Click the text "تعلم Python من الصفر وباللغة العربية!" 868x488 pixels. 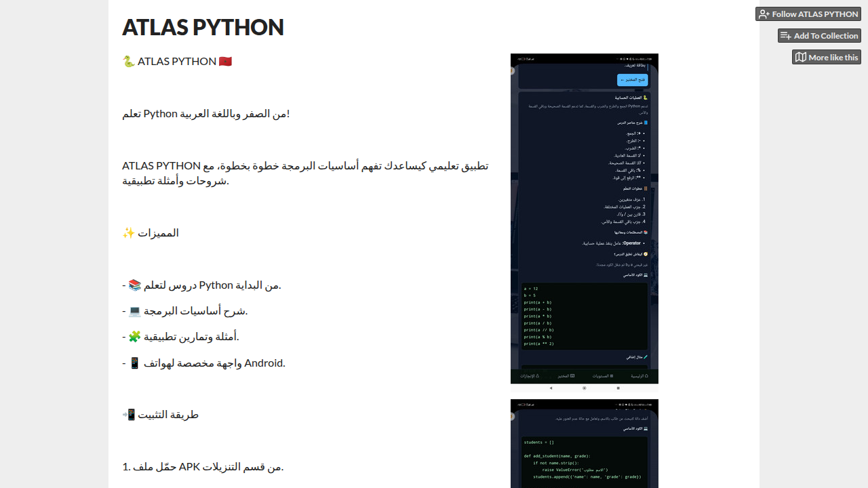coord(206,113)
